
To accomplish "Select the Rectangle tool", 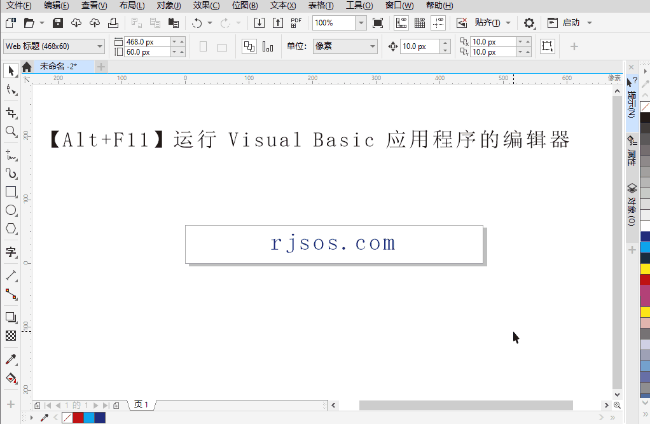I will (11, 192).
